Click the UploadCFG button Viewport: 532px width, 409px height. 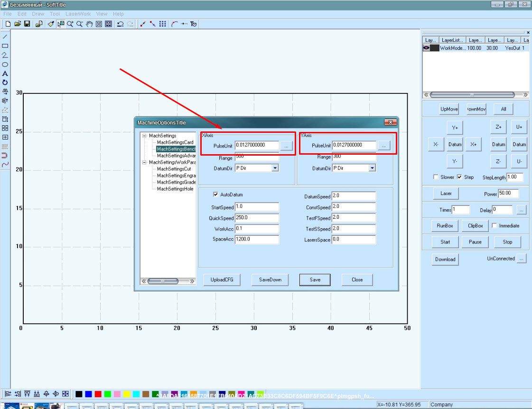coord(222,280)
